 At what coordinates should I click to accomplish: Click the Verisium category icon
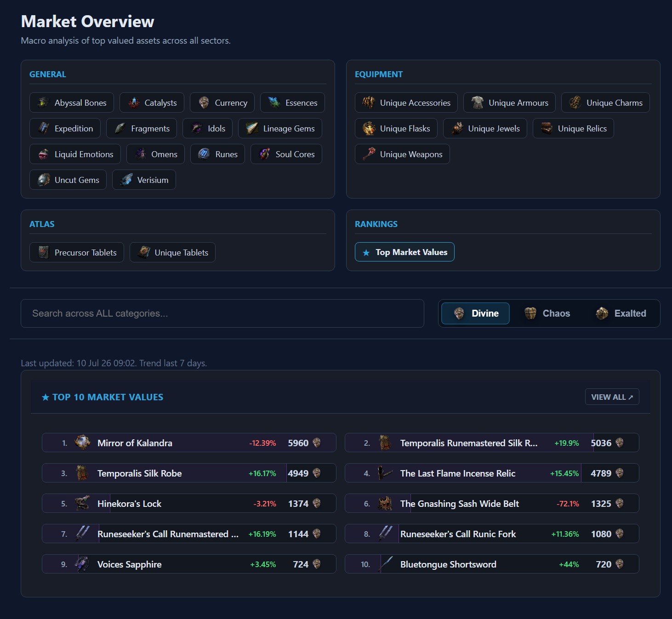(126, 180)
